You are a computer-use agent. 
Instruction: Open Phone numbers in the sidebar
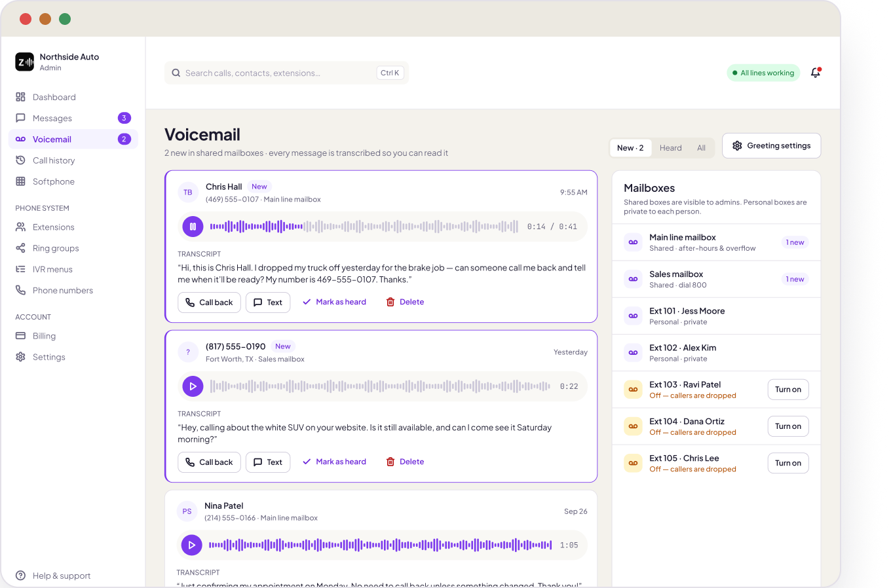coord(73,290)
